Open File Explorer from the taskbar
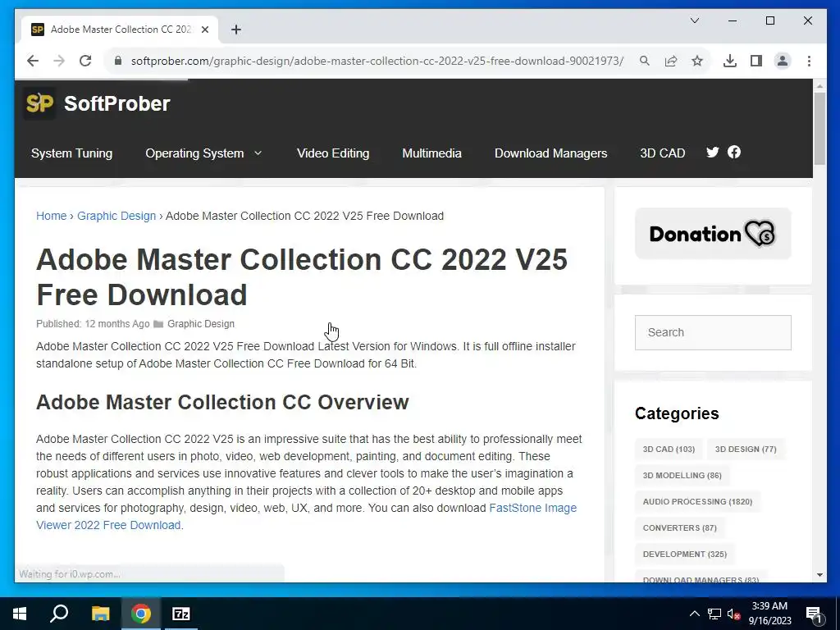The height and width of the screenshot is (630, 840). (100, 614)
